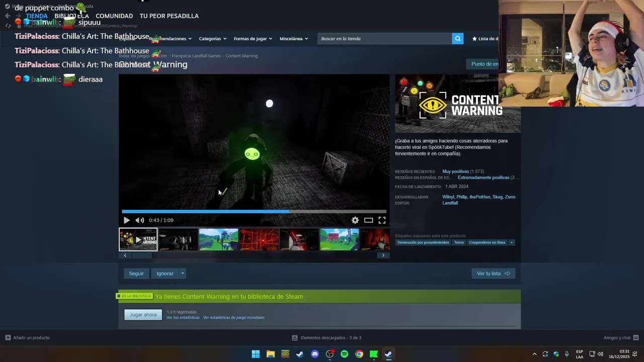Image resolution: width=644 pixels, height=362 pixels.
Task: Open the notification bell beside the clock
Action: point(635,354)
